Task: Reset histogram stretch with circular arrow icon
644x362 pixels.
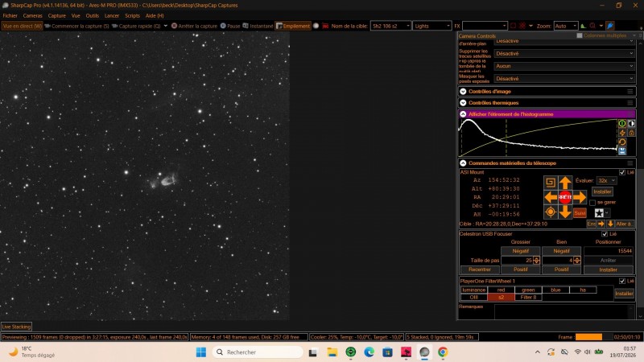Action: pyautogui.click(x=622, y=142)
